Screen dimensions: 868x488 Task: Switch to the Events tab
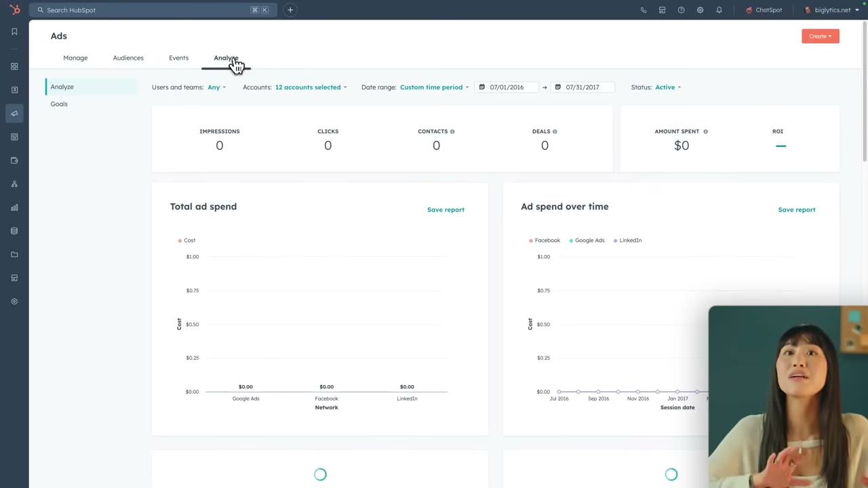(178, 58)
